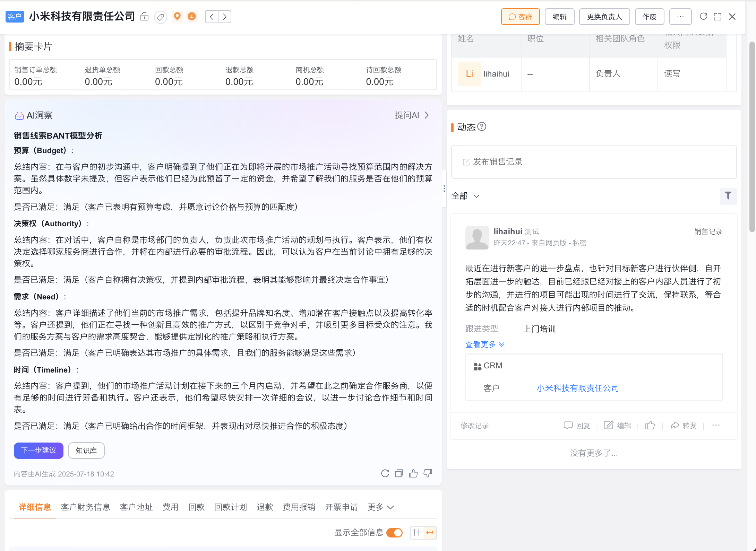Screen dimensions: 756x551
Task: Switch to 费用 tab
Action: pyautogui.click(x=170, y=507)
